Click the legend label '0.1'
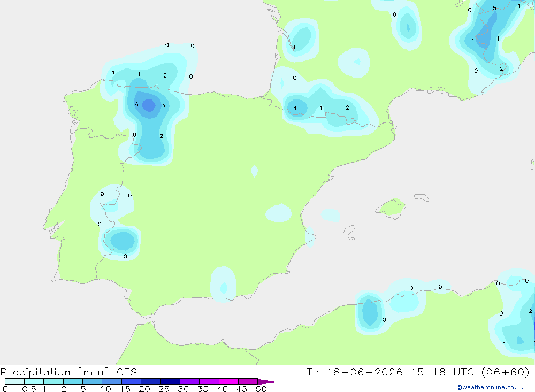The height and width of the screenshot is (392, 535). click(9, 389)
